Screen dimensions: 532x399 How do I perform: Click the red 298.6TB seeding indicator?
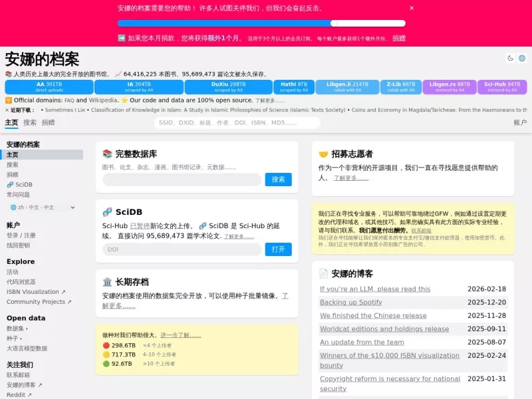[x=119, y=345]
